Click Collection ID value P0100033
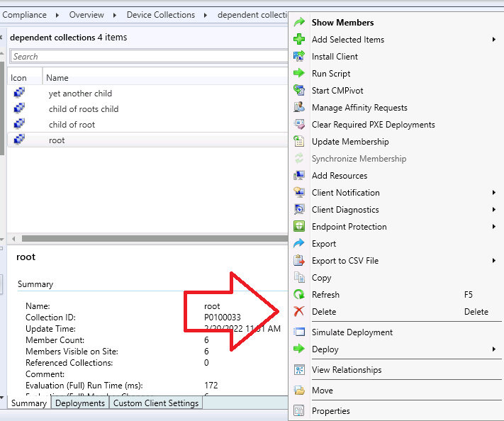The width and height of the screenshot is (504, 421). pyautogui.click(x=223, y=318)
